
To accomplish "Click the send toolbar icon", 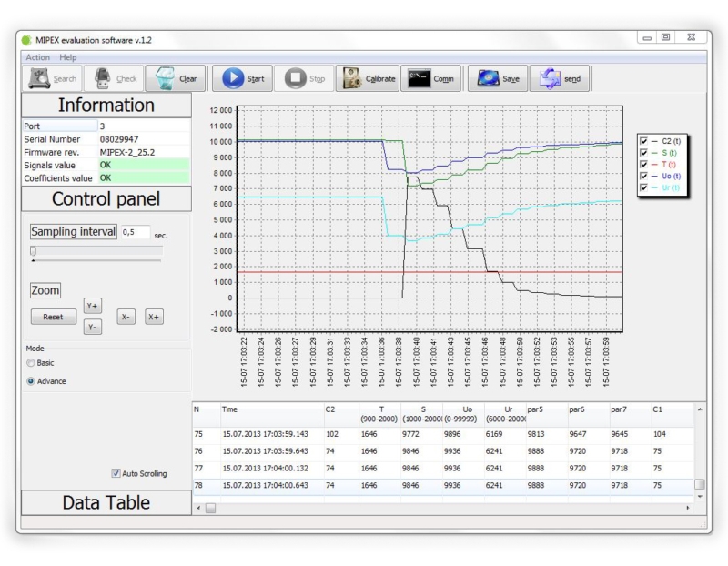I will click(x=551, y=78).
